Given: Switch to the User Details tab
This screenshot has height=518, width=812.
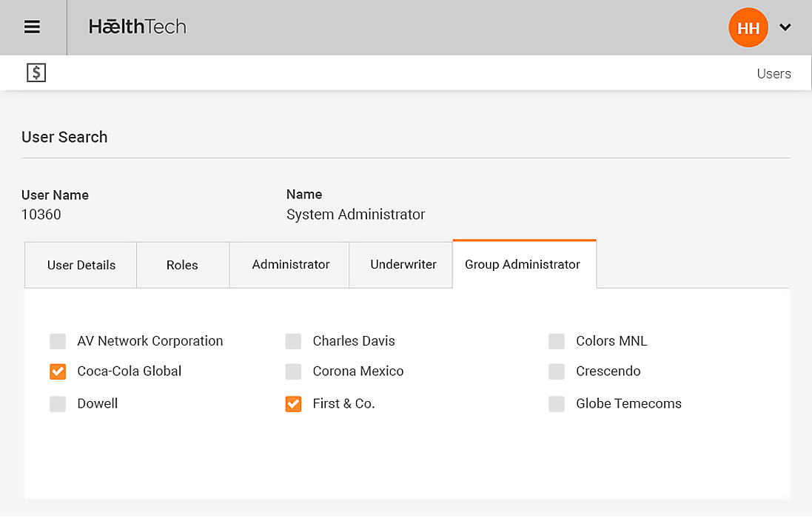Looking at the screenshot, I should coord(81,265).
